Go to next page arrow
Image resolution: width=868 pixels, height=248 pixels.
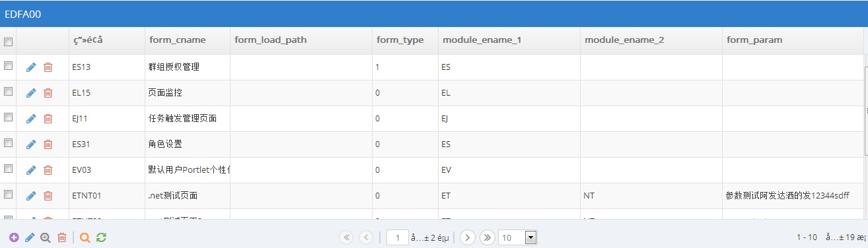click(468, 237)
